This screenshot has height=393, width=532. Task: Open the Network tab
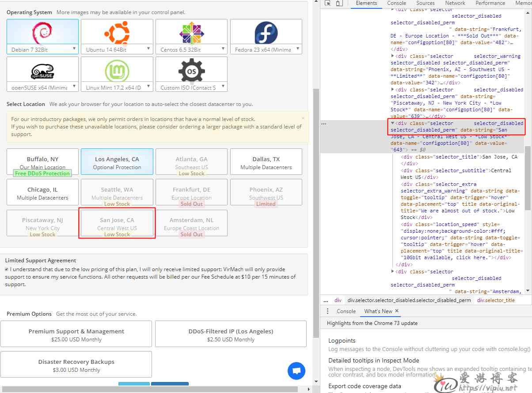tap(455, 3)
